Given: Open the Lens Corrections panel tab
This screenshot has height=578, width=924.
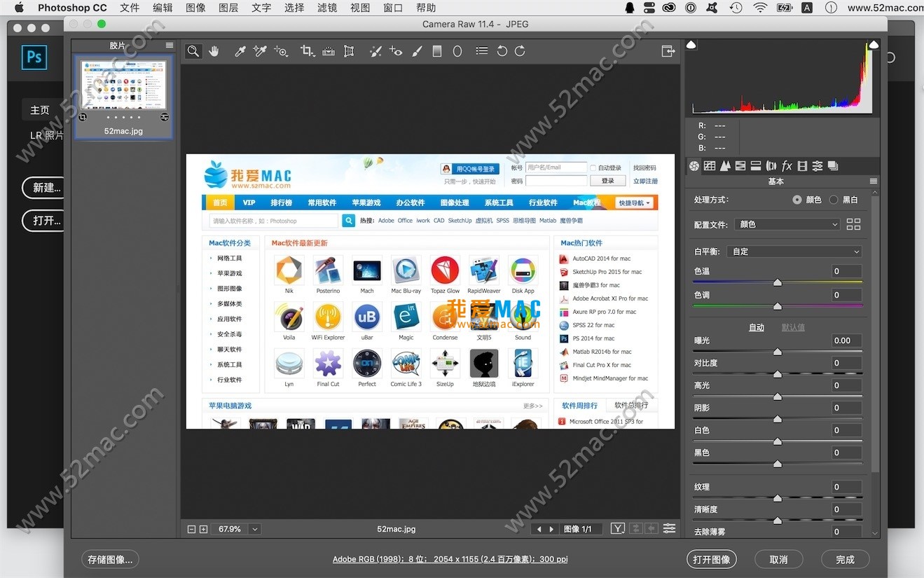Looking at the screenshot, I should [x=771, y=166].
